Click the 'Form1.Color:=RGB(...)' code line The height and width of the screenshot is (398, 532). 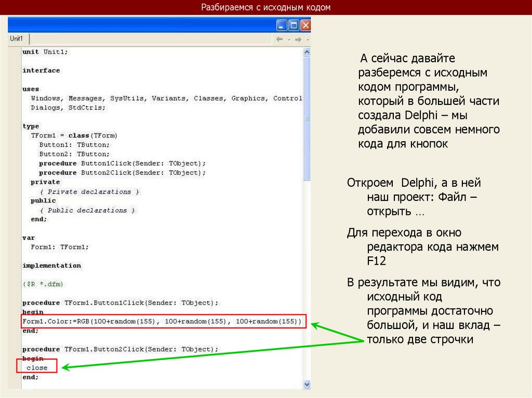pyautogui.click(x=162, y=321)
